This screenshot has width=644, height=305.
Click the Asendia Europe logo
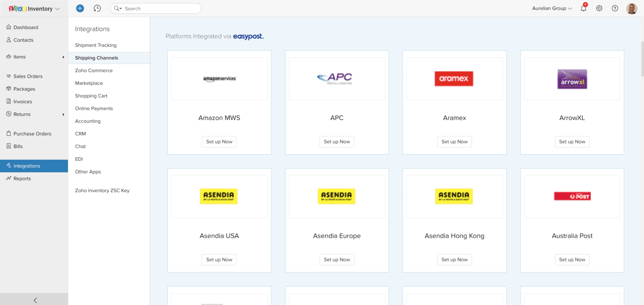click(336, 196)
